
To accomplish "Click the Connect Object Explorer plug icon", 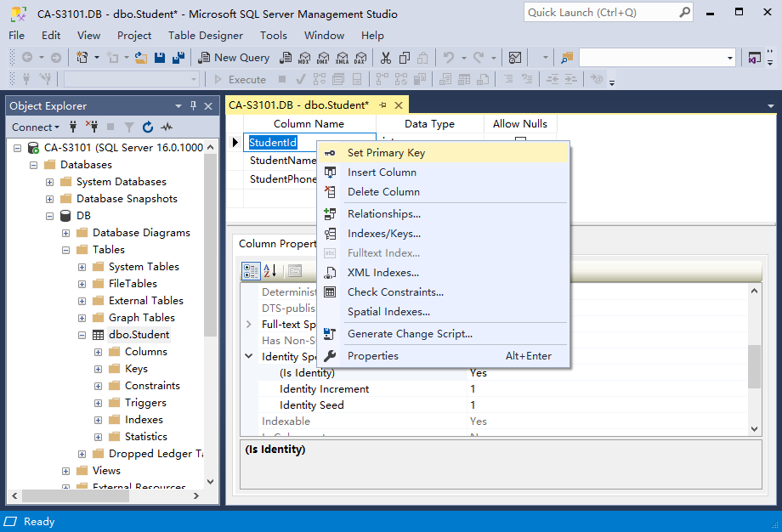I will (x=73, y=127).
